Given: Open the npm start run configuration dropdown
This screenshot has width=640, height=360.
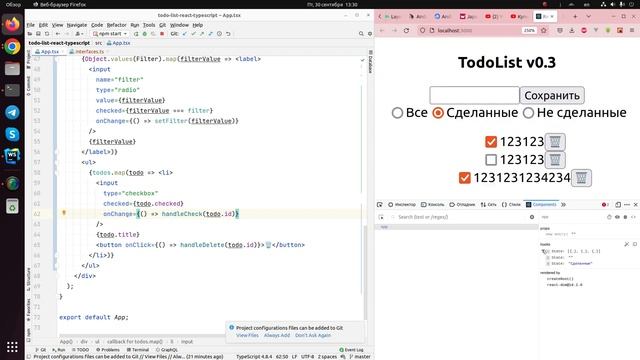Looking at the screenshot, I should tap(110, 34).
